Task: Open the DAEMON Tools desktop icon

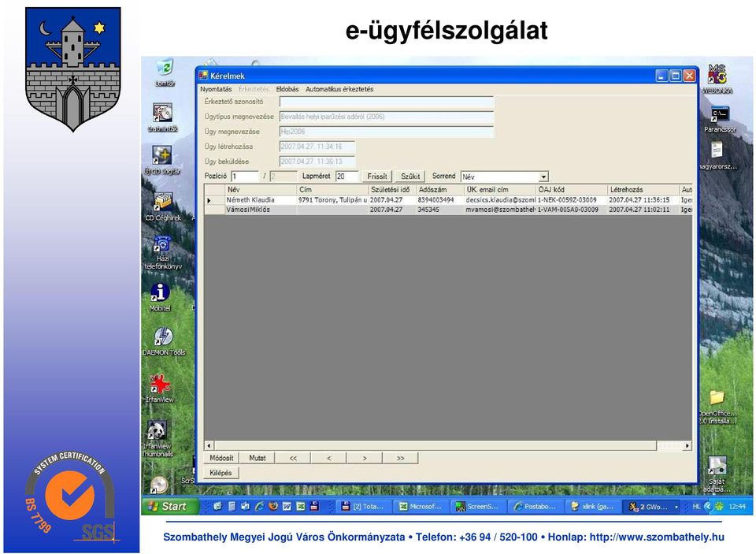Action: point(164,341)
